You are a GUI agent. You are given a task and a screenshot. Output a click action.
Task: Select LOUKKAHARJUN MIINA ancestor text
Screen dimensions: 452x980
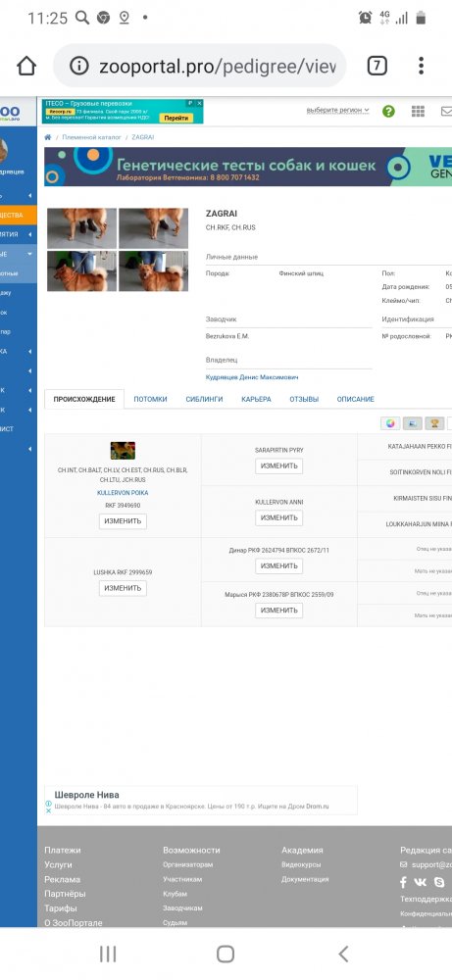point(419,524)
